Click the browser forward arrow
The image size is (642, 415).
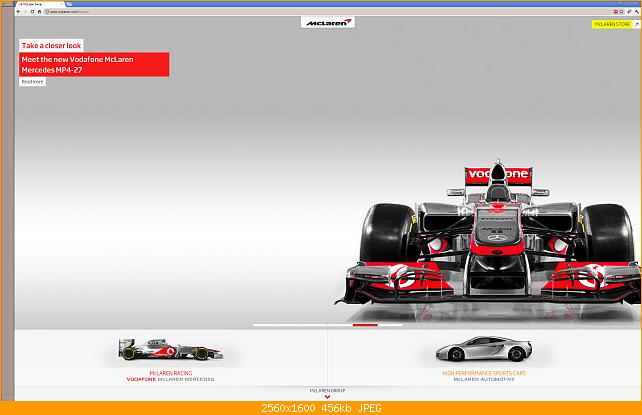(25, 12)
